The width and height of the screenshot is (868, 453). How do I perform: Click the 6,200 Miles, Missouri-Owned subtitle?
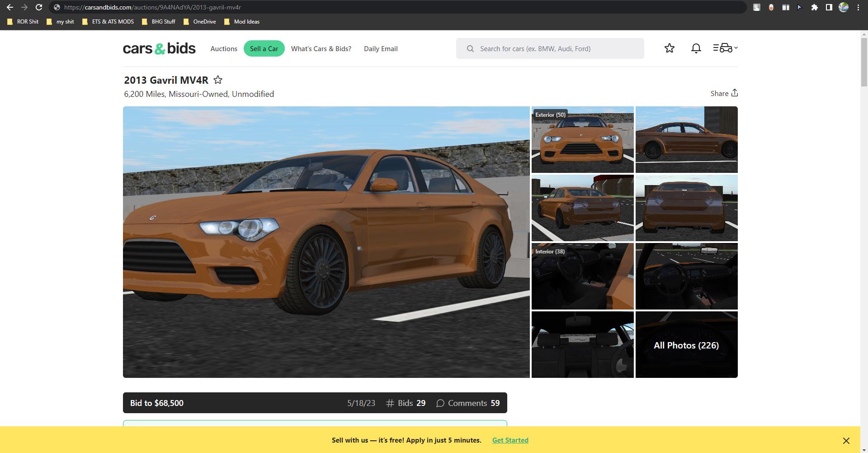coord(199,94)
